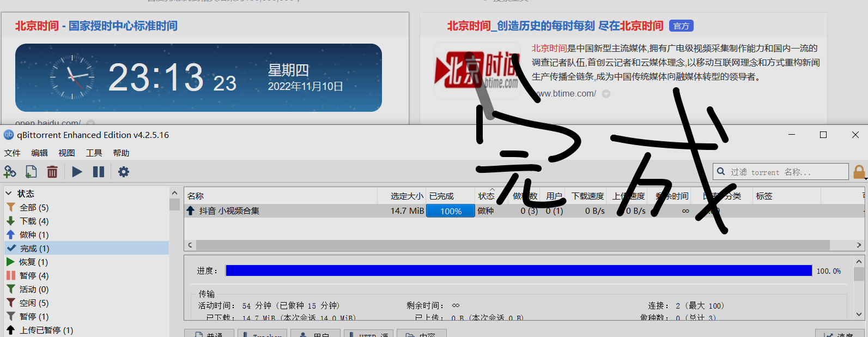The height and width of the screenshot is (337, 868).
Task: Click the red pause icon of 暂停 (4)
Action: pos(11,275)
